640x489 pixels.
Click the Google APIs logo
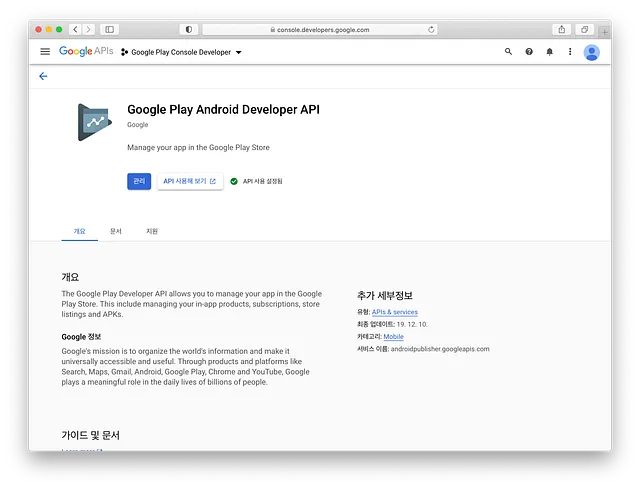[x=86, y=51]
